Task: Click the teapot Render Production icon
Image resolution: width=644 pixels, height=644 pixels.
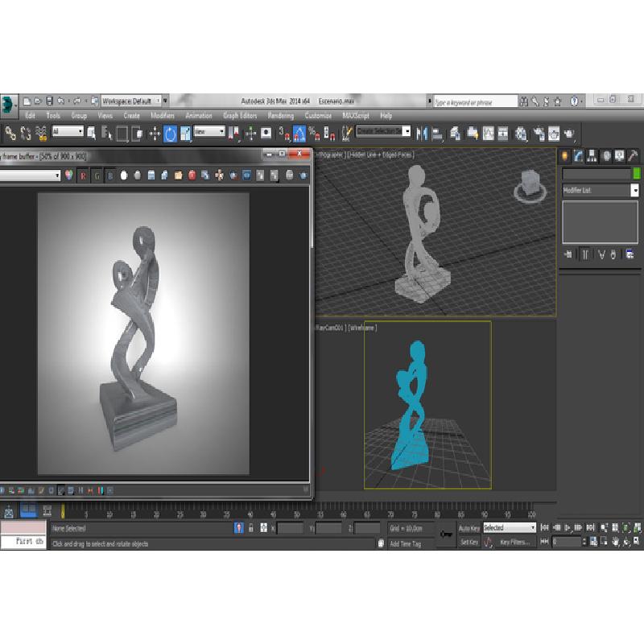Action: [x=569, y=133]
